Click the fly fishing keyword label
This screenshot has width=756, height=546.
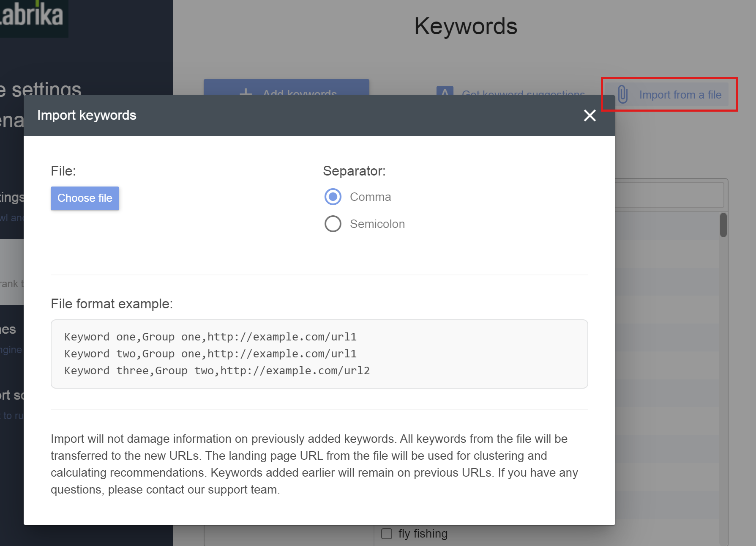(423, 534)
